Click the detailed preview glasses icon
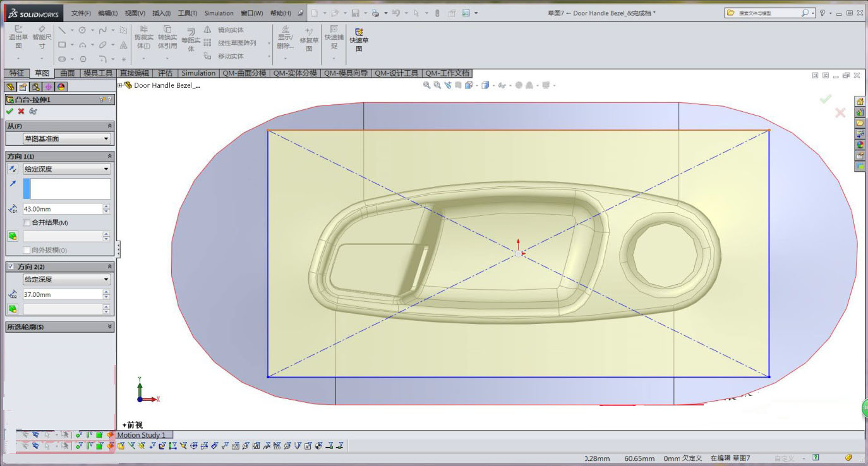 [33, 111]
